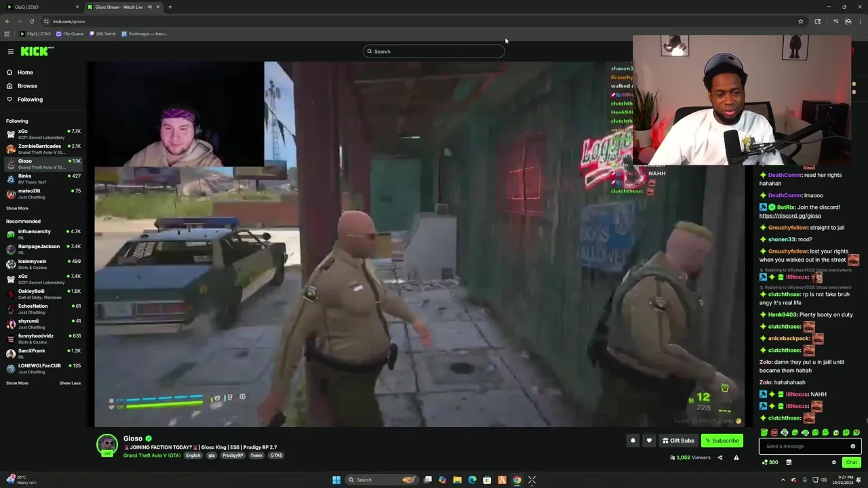Viewport: 868px width, 488px height.
Task: Open recommended channel RampageJackson
Action: pos(43,249)
